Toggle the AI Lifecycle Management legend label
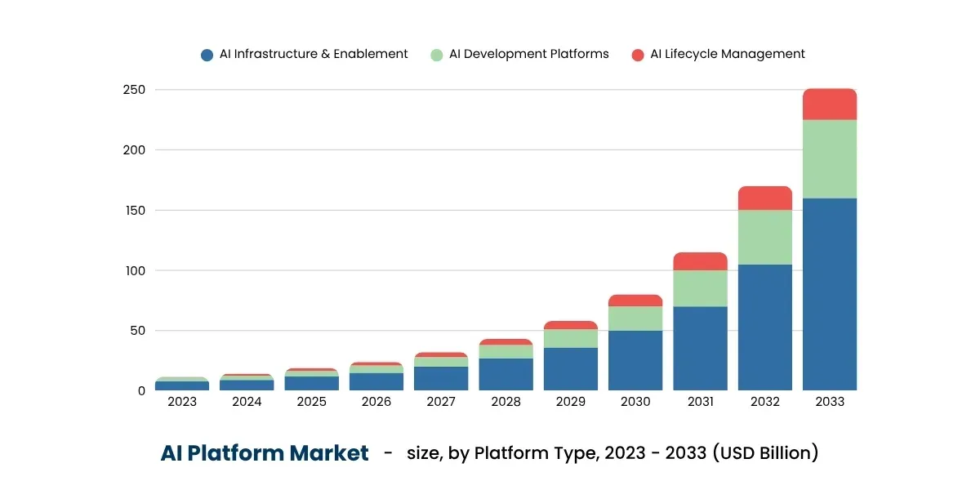Image resolution: width=980 pixels, height=490 pixels. coord(728,54)
